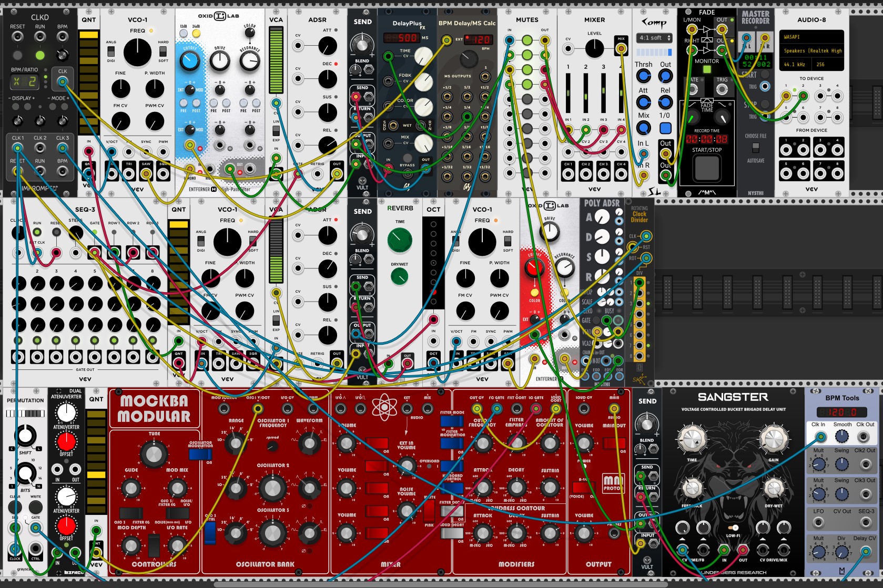Click the LEVEL knob on MIXER
The width and height of the screenshot is (883, 588).
click(594, 49)
